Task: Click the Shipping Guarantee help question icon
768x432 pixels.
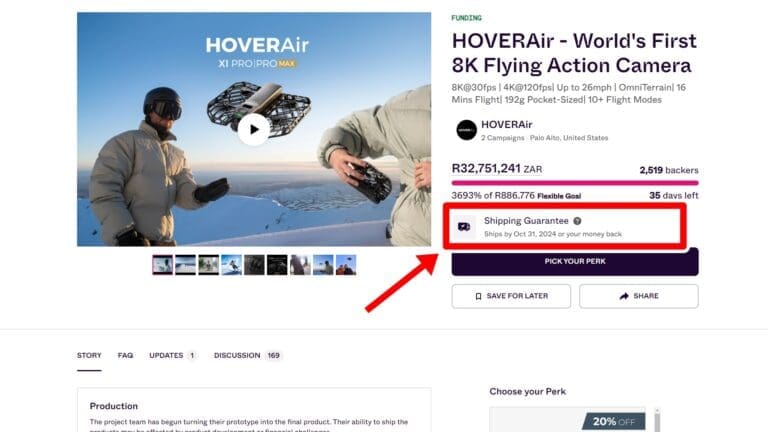Action: point(577,221)
